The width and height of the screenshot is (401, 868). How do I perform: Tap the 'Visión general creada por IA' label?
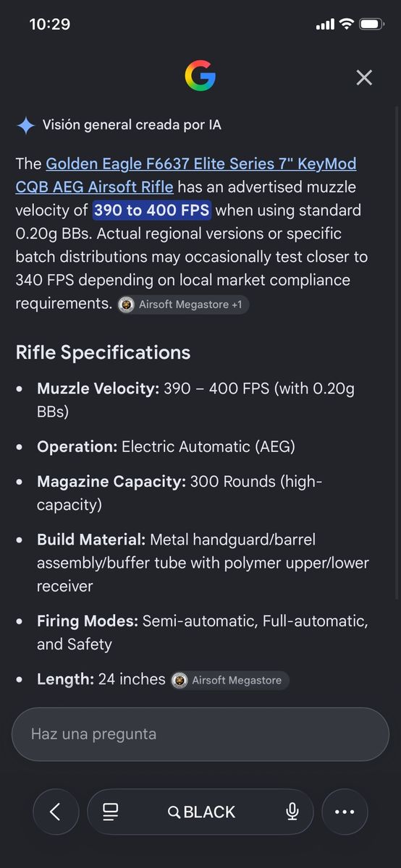pos(132,125)
